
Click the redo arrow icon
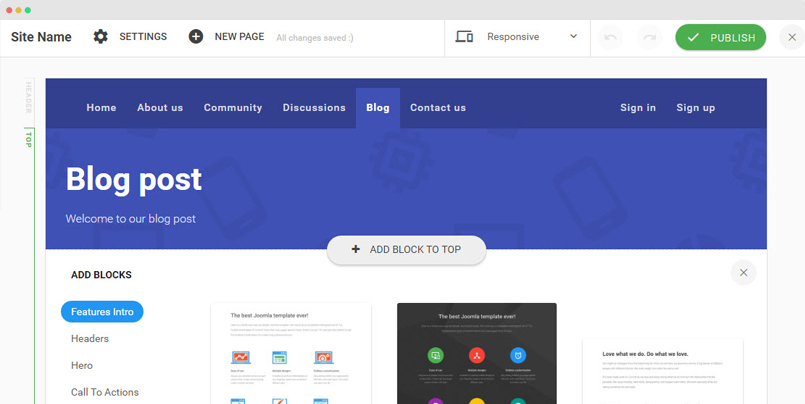(x=650, y=37)
